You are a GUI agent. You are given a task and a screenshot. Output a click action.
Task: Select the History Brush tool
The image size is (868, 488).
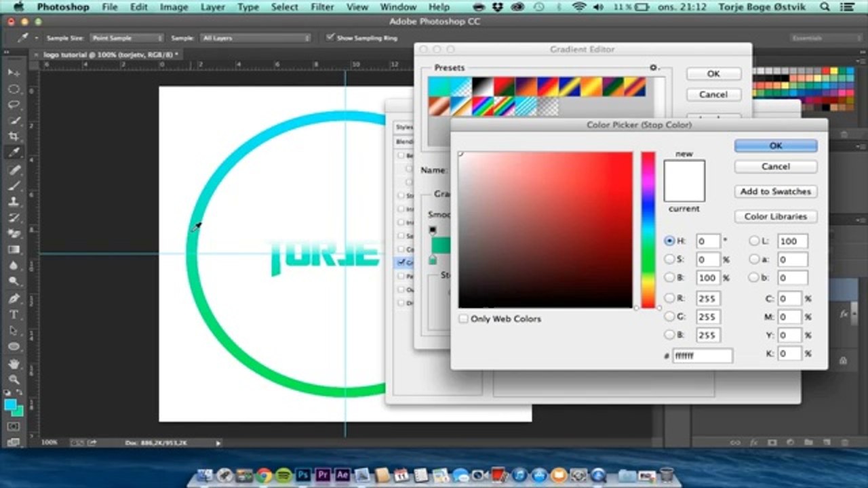point(14,218)
